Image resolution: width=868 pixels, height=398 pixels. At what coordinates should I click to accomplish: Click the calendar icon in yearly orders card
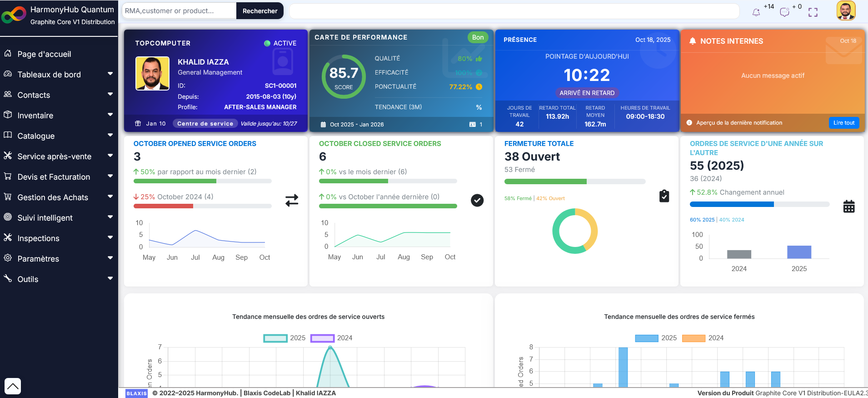click(849, 207)
